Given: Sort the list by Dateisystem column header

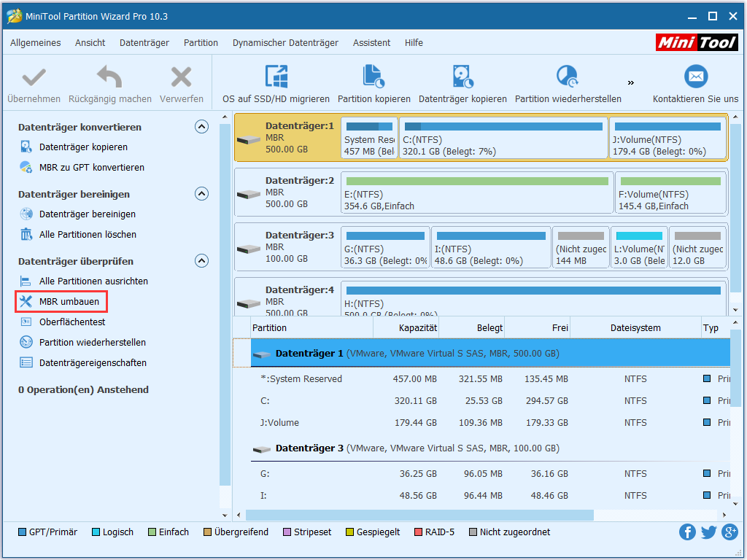Looking at the screenshot, I should [x=635, y=328].
